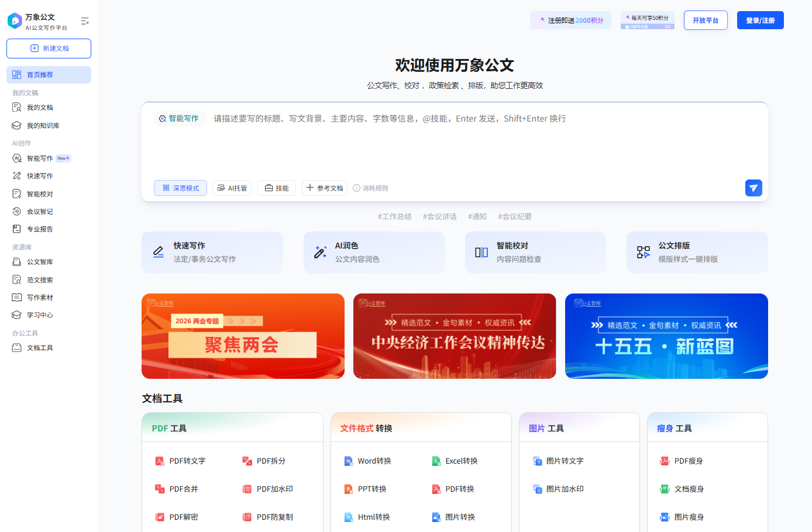The height and width of the screenshot is (532, 812).
Task: Click the send arrow button
Action: click(x=753, y=188)
